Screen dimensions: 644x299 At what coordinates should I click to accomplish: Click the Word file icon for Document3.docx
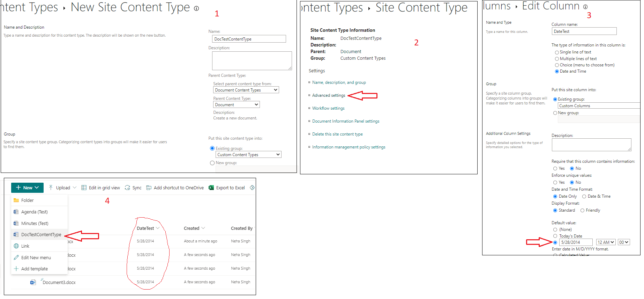tap(33, 282)
